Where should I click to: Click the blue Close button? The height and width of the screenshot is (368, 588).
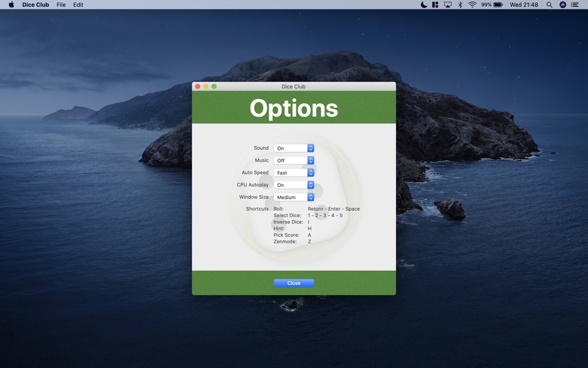coord(293,283)
